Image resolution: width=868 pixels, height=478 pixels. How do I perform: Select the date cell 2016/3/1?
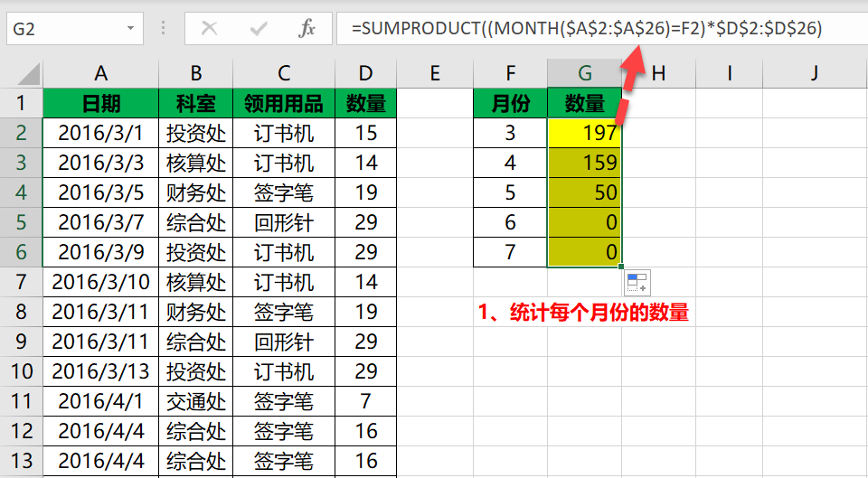point(100,133)
